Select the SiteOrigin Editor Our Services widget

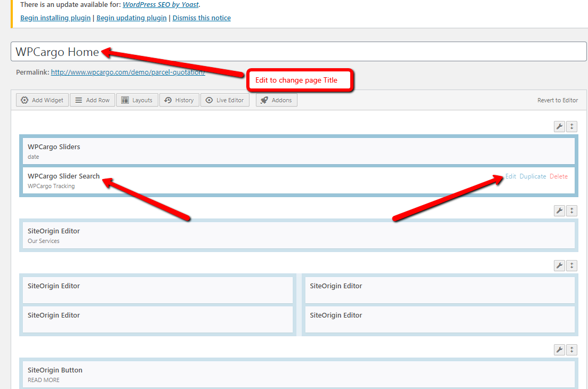(299, 236)
